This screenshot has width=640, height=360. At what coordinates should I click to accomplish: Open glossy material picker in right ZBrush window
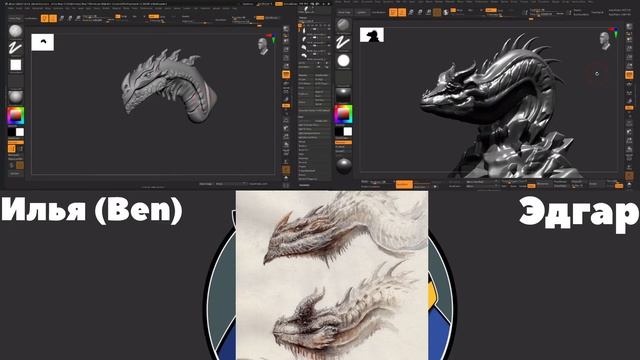(343, 95)
